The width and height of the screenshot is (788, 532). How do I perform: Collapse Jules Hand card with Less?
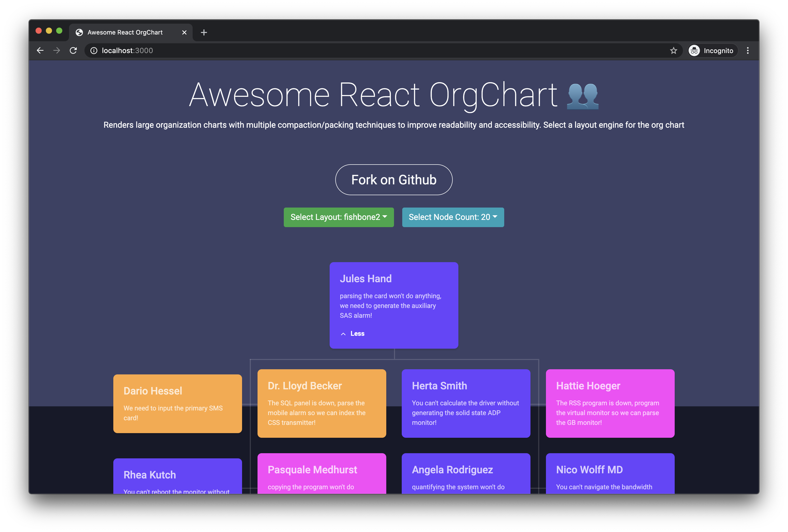point(353,334)
